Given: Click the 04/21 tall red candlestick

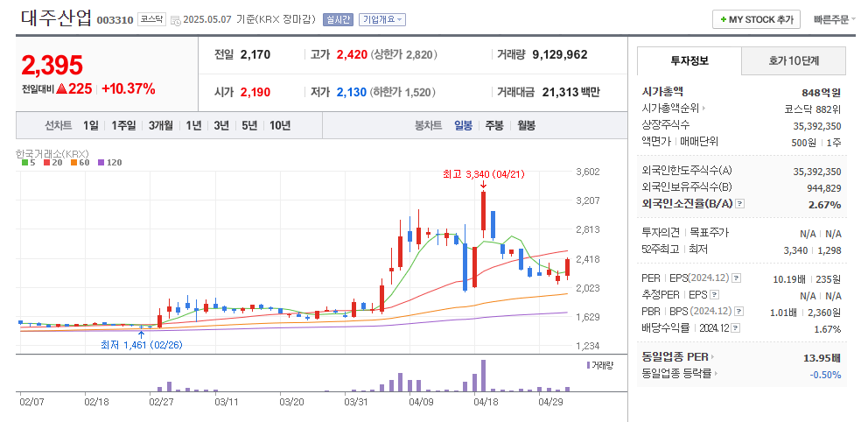Looking at the screenshot, I should point(483,210).
